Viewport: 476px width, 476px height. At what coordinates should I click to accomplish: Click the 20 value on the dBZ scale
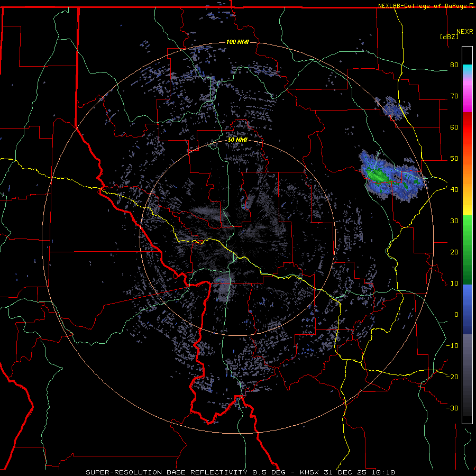pyautogui.click(x=454, y=252)
